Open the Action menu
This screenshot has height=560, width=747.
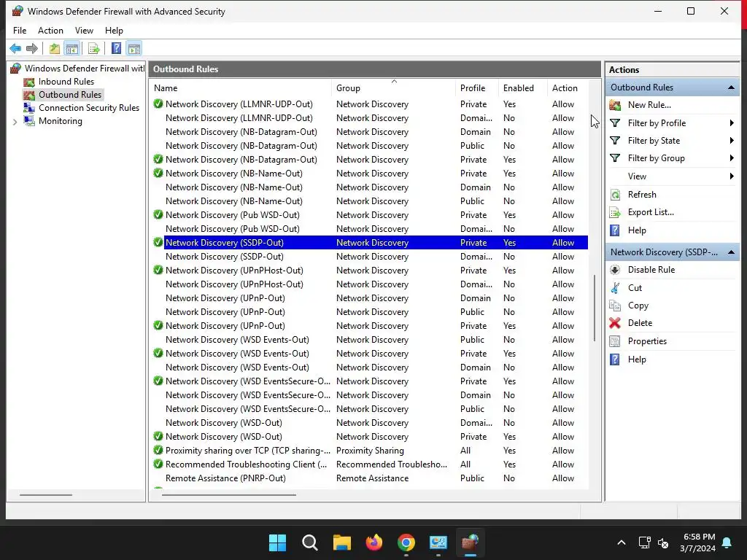click(x=50, y=31)
